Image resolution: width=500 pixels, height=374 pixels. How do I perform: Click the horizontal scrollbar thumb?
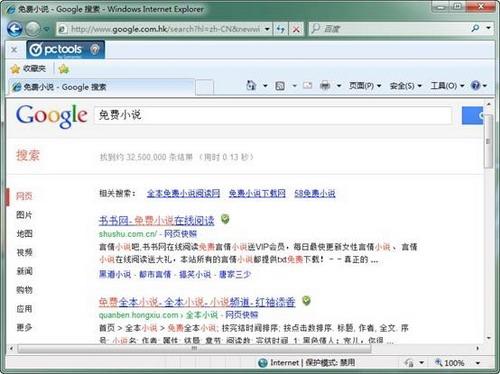click(194, 348)
